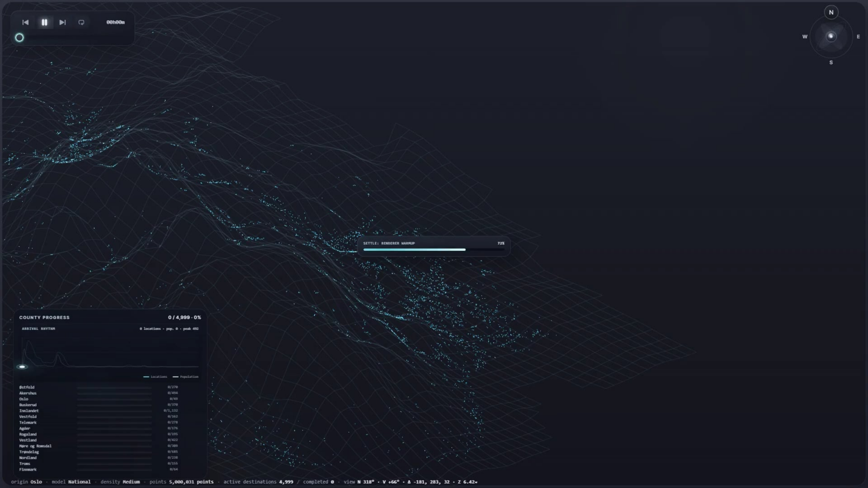Viewport: 868px width, 488px height.
Task: Select the Innlandet county row
Action: click(x=98, y=411)
